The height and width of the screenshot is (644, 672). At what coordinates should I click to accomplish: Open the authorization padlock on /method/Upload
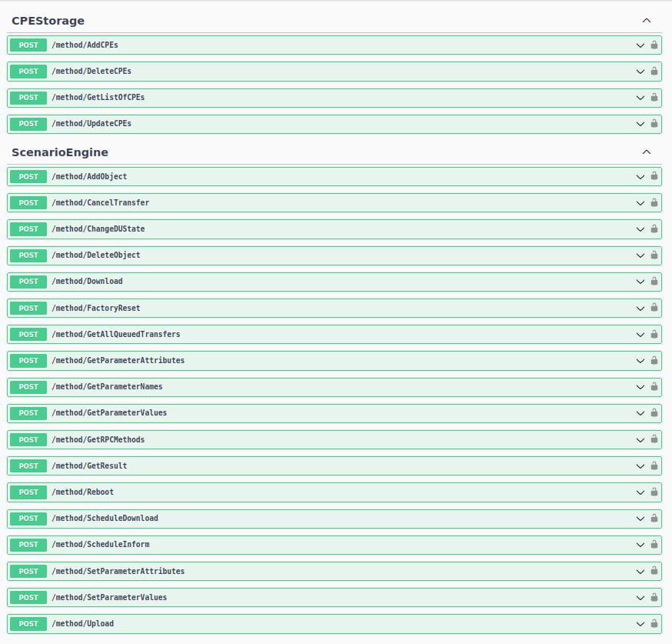[x=653, y=624]
